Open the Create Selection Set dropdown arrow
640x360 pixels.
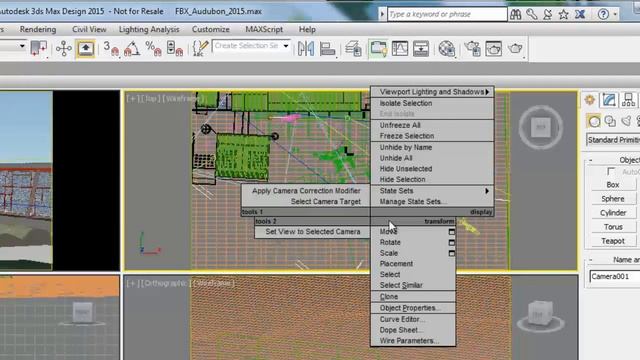tap(286, 46)
